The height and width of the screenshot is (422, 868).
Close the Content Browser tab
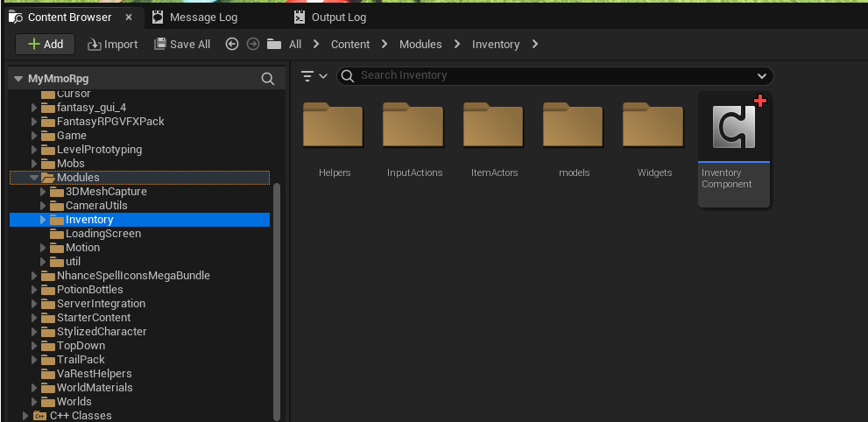(x=129, y=18)
